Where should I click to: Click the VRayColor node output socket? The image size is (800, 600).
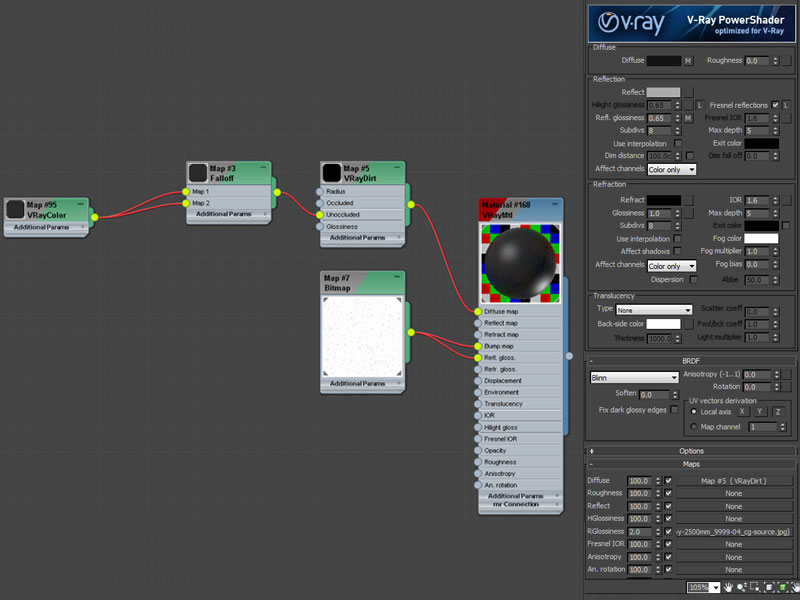94,217
